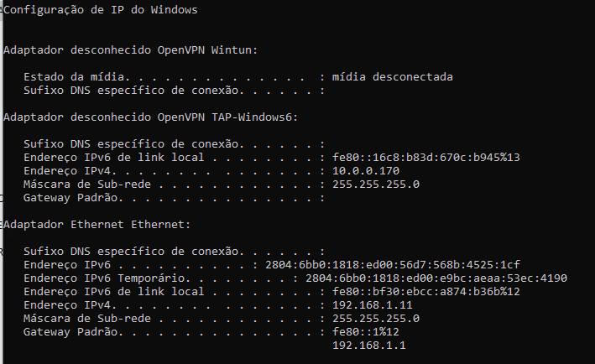This screenshot has width=595, height=364.
Task: Click the temporary IPv6 address ending 53ec:4190
Action: click(436, 278)
